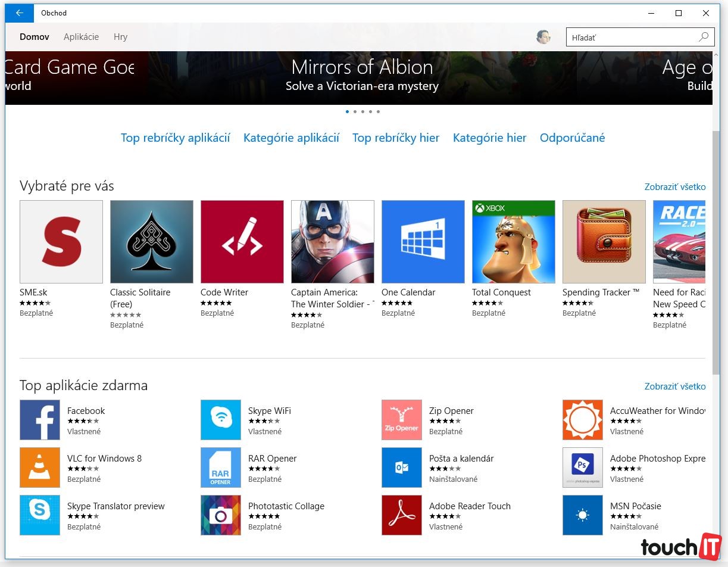Open Kategórie aplikácií link

point(292,138)
